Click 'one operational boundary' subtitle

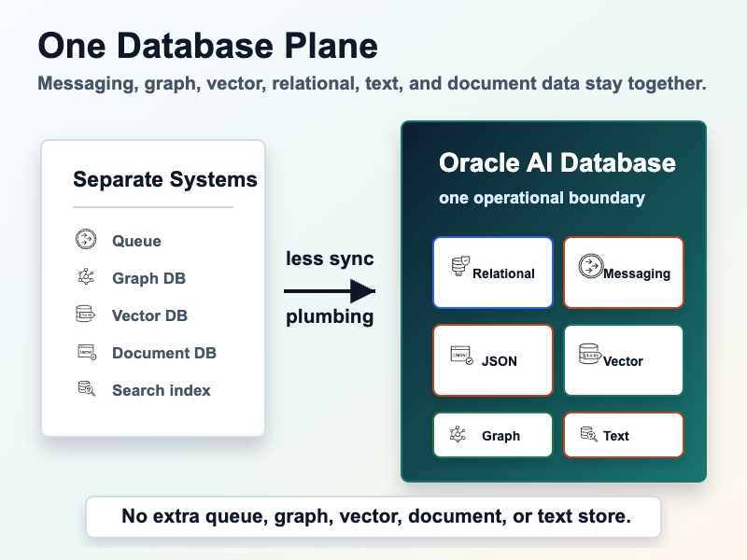coord(542,198)
